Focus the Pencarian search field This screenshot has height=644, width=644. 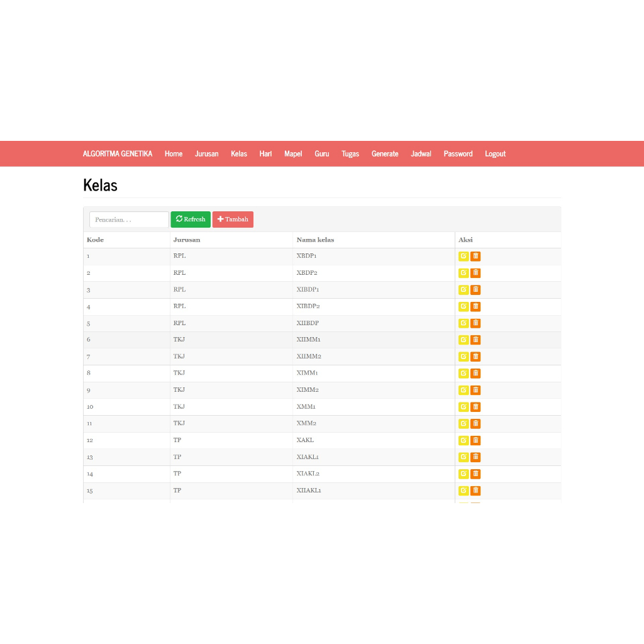coord(129,219)
